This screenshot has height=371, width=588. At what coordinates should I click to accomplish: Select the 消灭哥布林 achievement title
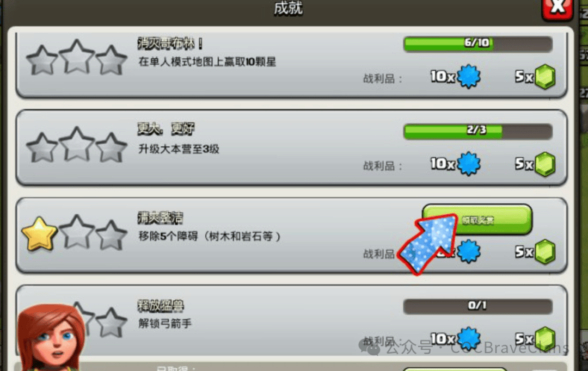[170, 44]
